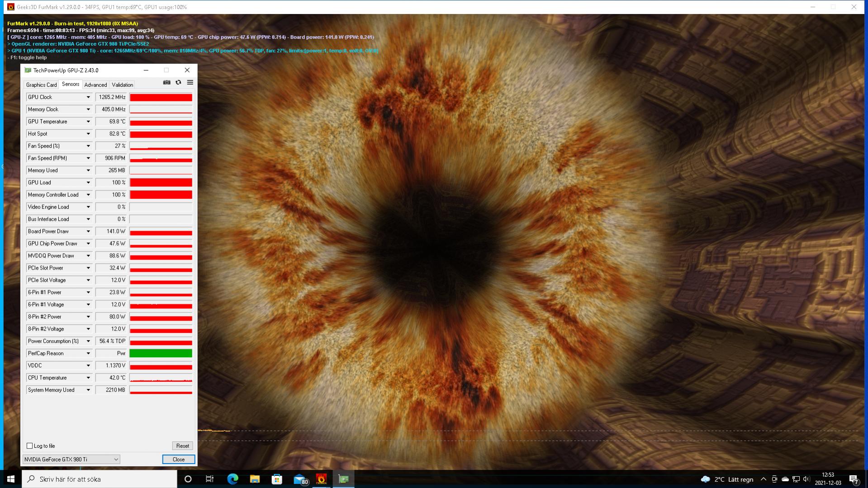Screen dimensions: 868x488
Task: Launch Microsoft Edge from the taskbar
Action: coord(232,479)
